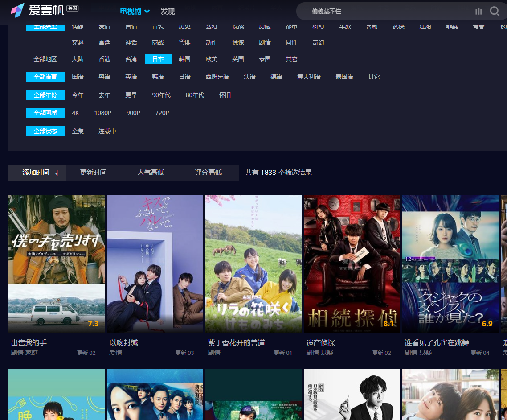Image resolution: width=507 pixels, height=420 pixels.
Task: Filter quality by 1080P
Action: 103,113
